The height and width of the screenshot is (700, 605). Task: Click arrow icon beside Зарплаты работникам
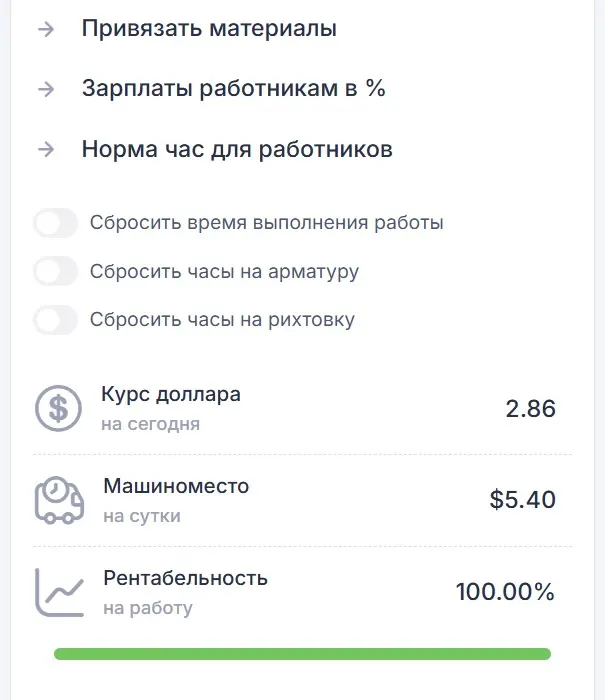coord(45,89)
